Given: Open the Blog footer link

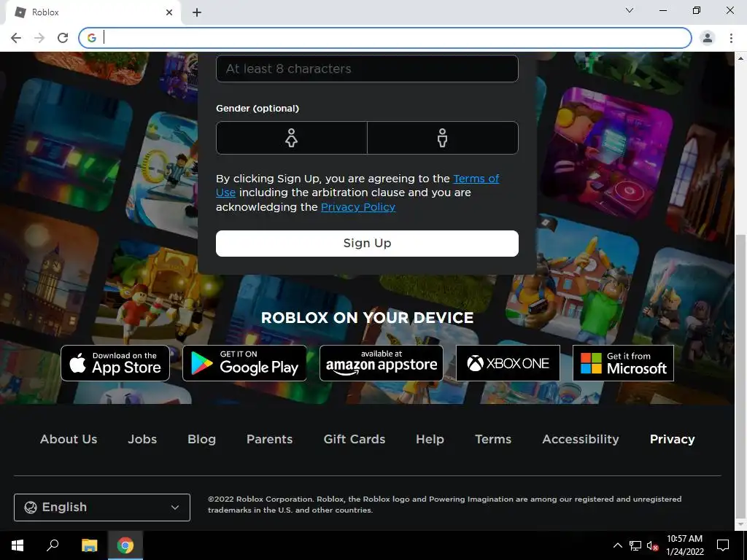Looking at the screenshot, I should pyautogui.click(x=201, y=439).
